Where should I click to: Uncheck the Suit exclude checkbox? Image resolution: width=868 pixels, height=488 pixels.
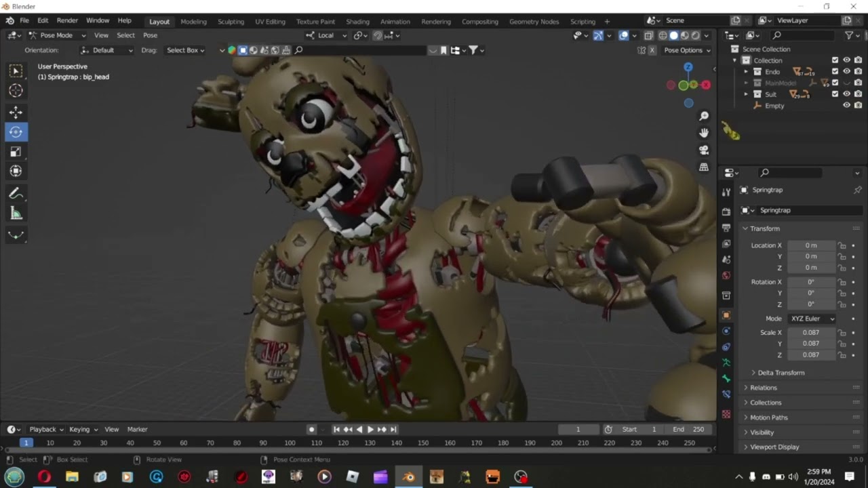[835, 94]
